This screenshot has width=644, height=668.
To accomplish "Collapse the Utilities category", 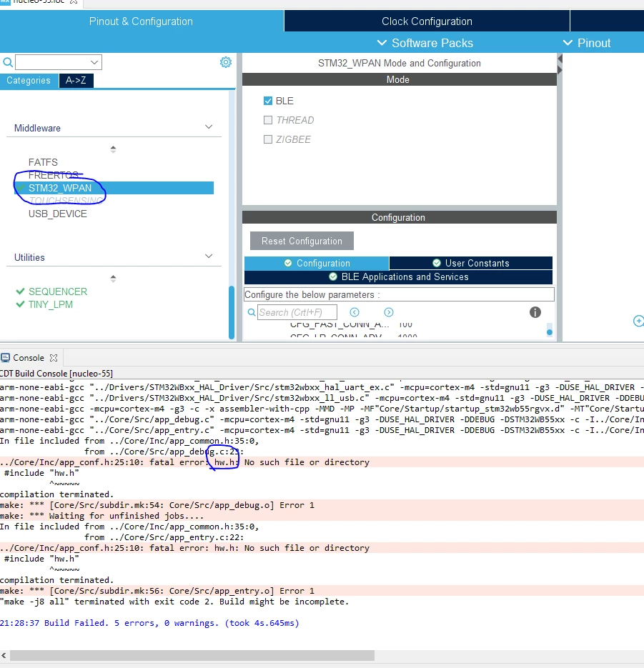I will 209,256.
